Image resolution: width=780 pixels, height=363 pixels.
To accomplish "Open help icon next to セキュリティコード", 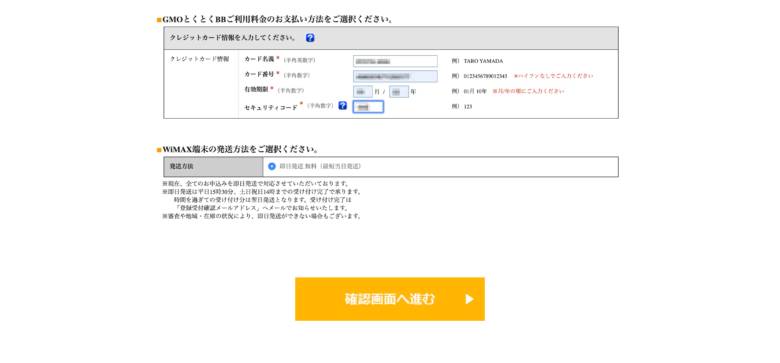I will [x=342, y=105].
